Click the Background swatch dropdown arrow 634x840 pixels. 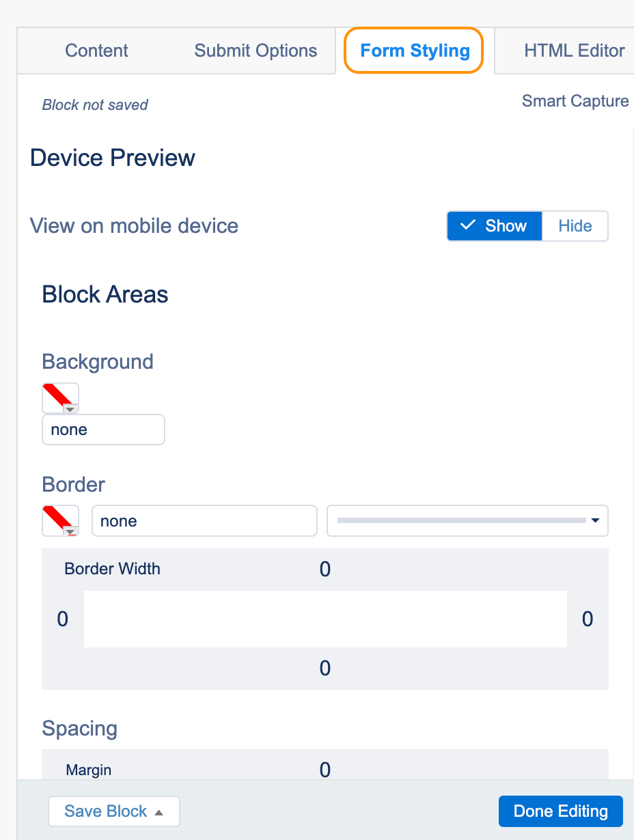[70, 408]
